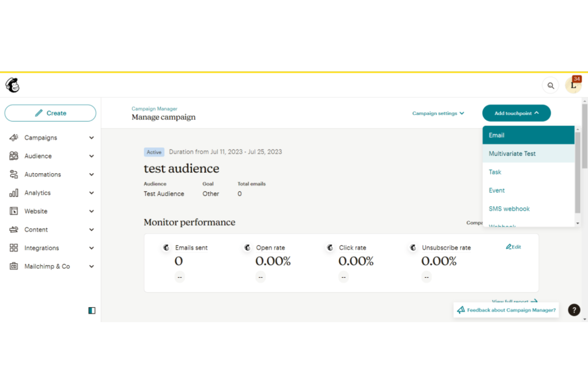Click the Create button
Viewport: 588px width, 392px height.
point(50,113)
